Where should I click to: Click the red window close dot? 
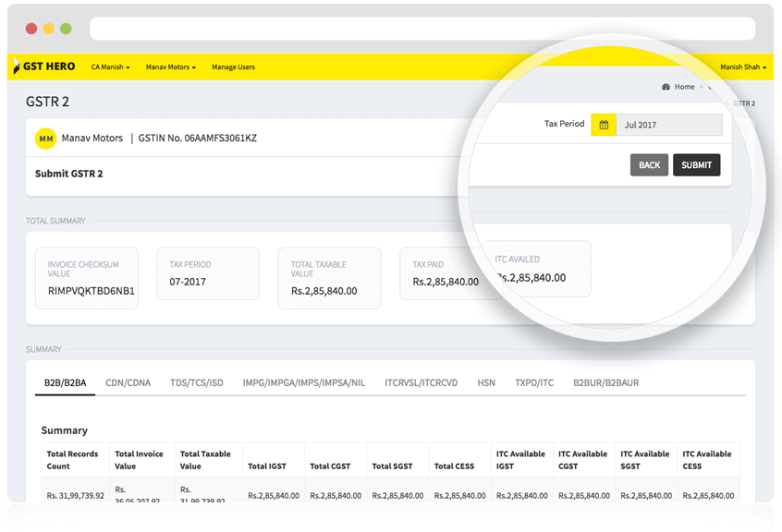(x=31, y=29)
